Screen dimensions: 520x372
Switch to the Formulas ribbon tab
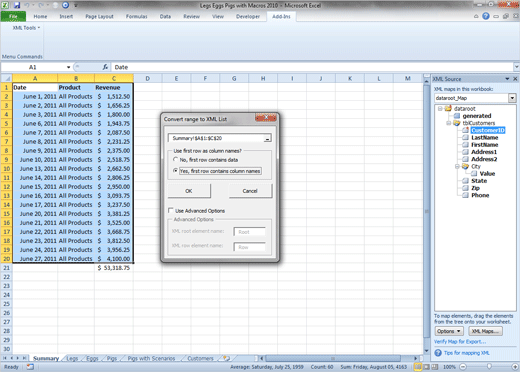coord(136,16)
